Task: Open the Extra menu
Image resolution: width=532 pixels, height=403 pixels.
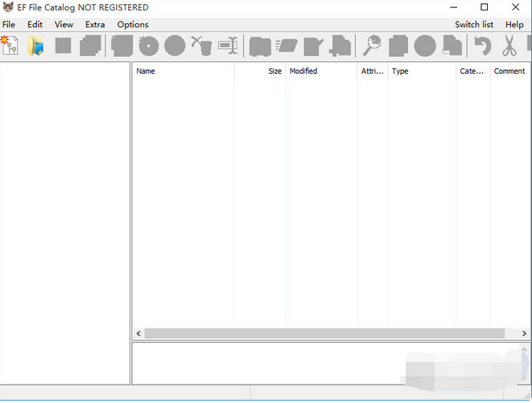Action: click(95, 24)
